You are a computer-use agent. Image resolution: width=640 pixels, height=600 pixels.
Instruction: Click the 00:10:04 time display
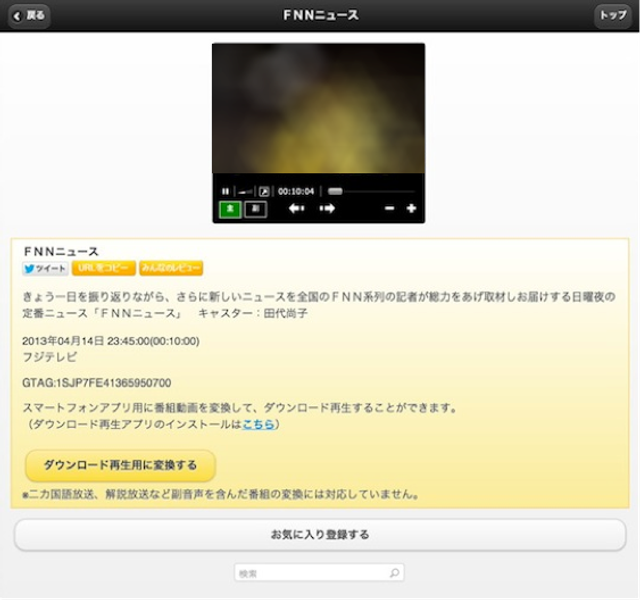[296, 191]
